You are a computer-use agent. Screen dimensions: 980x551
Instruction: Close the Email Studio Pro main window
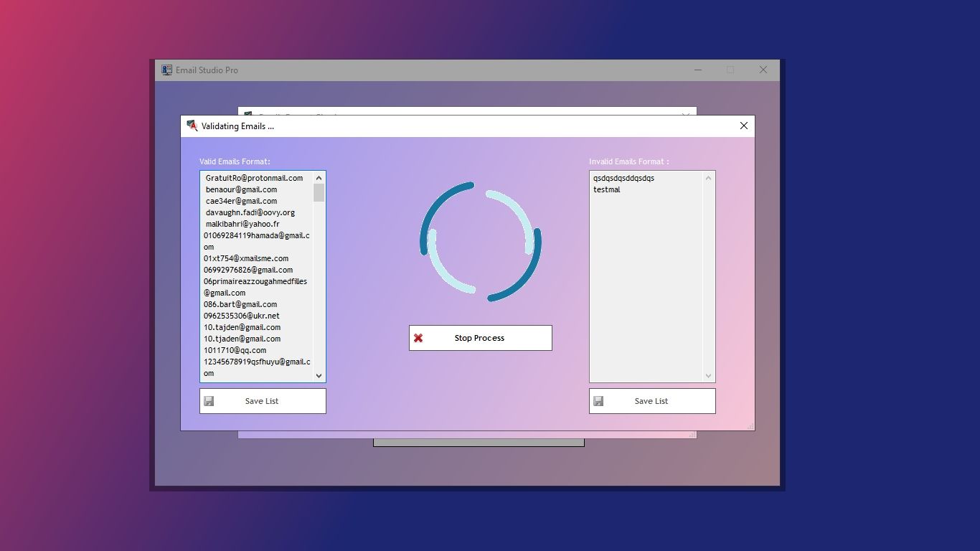click(x=763, y=70)
